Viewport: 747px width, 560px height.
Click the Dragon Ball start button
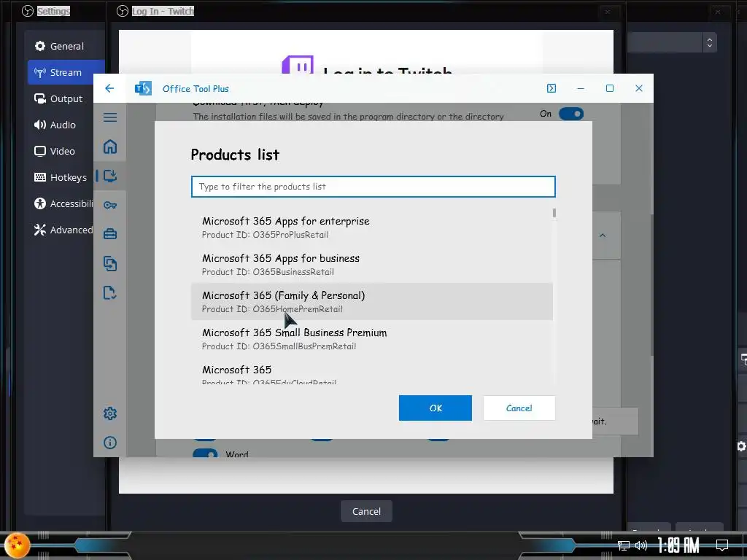click(x=17, y=545)
